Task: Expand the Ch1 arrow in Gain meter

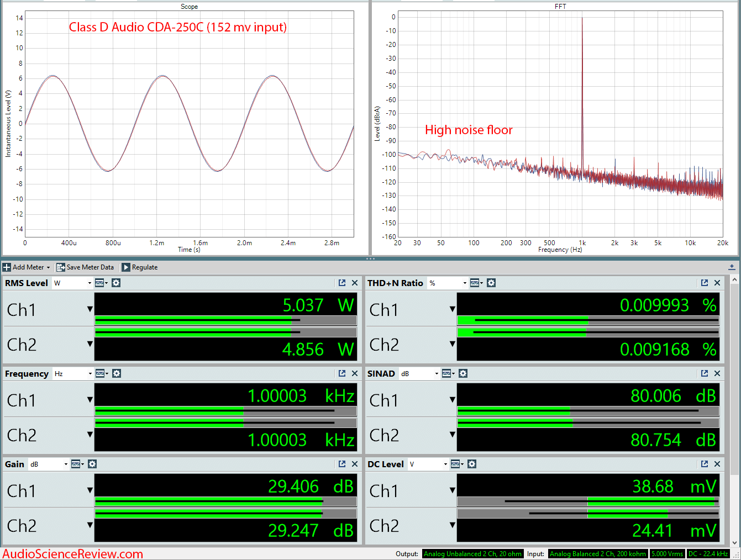Action: tap(90, 490)
